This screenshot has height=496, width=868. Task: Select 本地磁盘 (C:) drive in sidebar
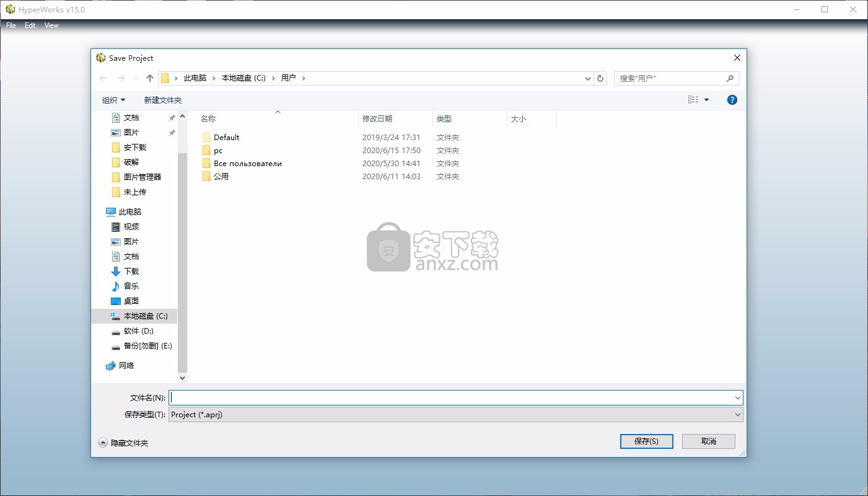point(134,316)
